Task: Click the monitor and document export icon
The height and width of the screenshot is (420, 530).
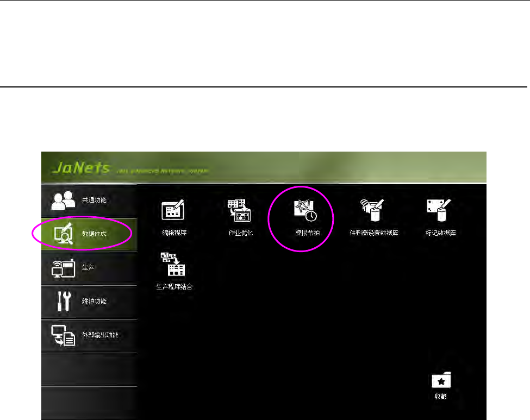Action: [63, 335]
